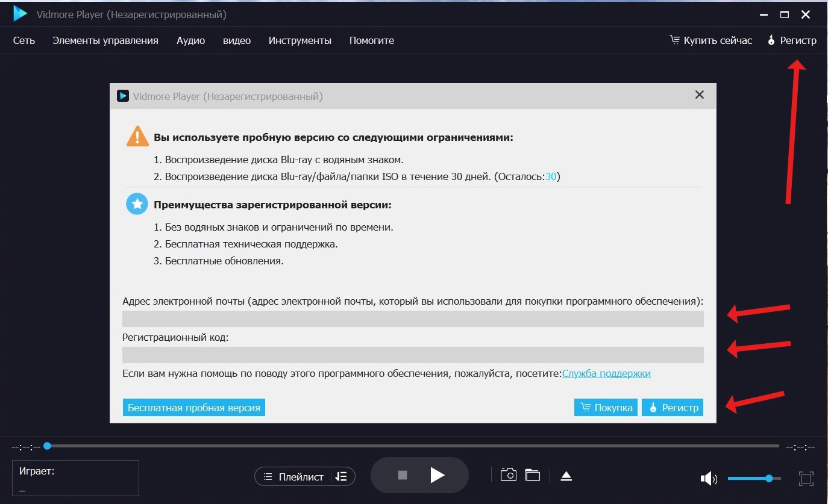Click Регистр in the top right bar
The height and width of the screenshot is (504, 828).
(792, 40)
